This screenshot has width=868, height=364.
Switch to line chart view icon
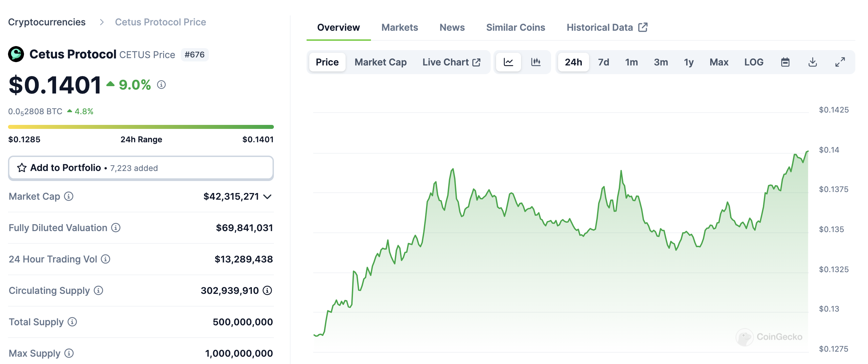508,62
